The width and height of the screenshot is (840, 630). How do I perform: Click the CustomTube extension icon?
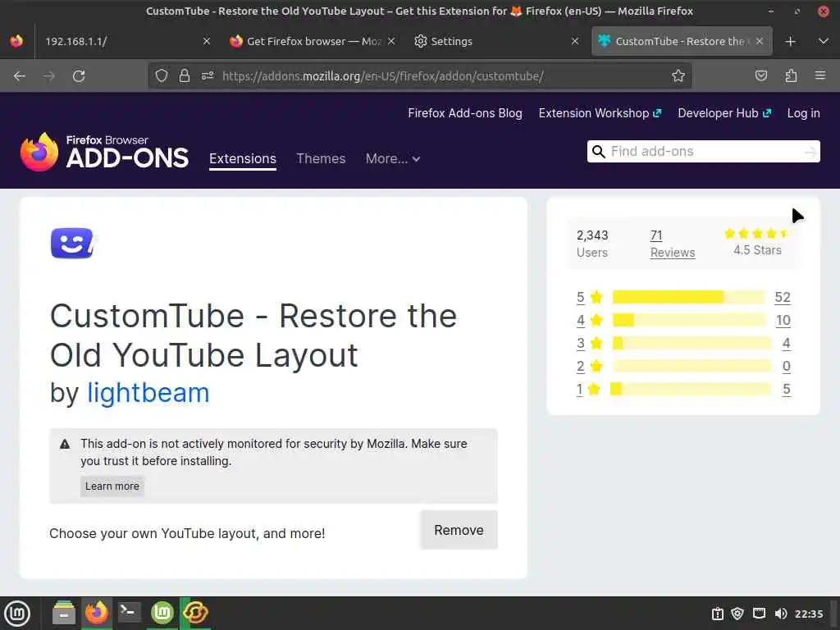pos(75,243)
